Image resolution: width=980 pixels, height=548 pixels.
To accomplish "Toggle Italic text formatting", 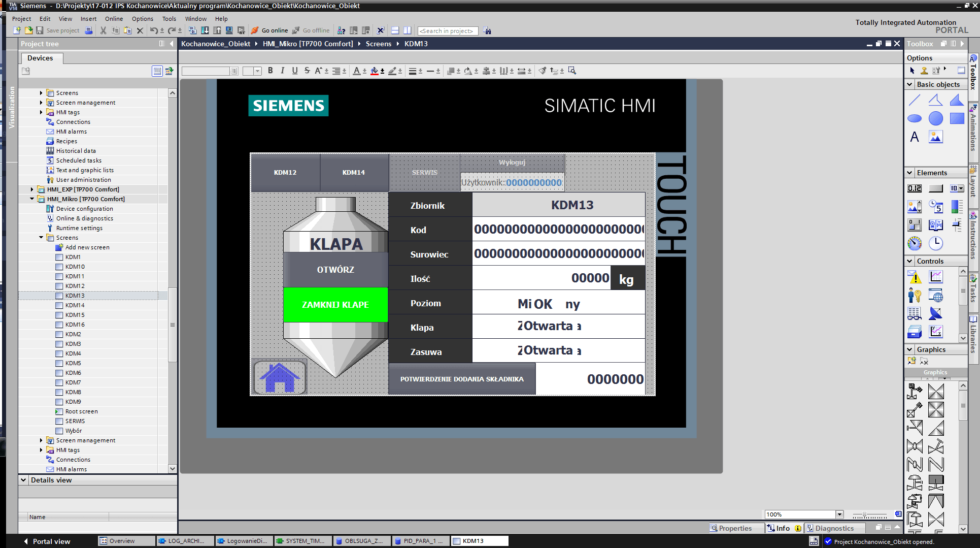I will (x=282, y=71).
